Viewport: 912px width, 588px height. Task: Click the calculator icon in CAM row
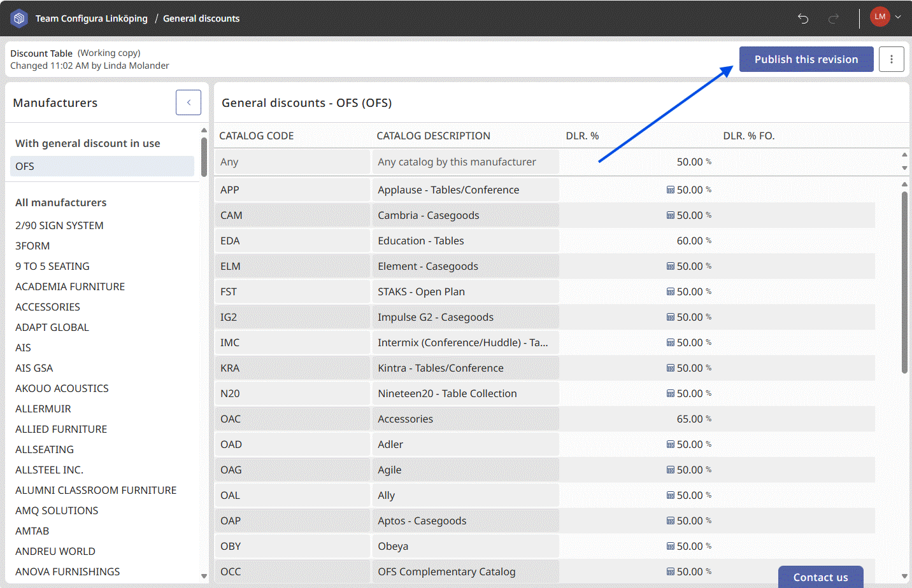(671, 215)
